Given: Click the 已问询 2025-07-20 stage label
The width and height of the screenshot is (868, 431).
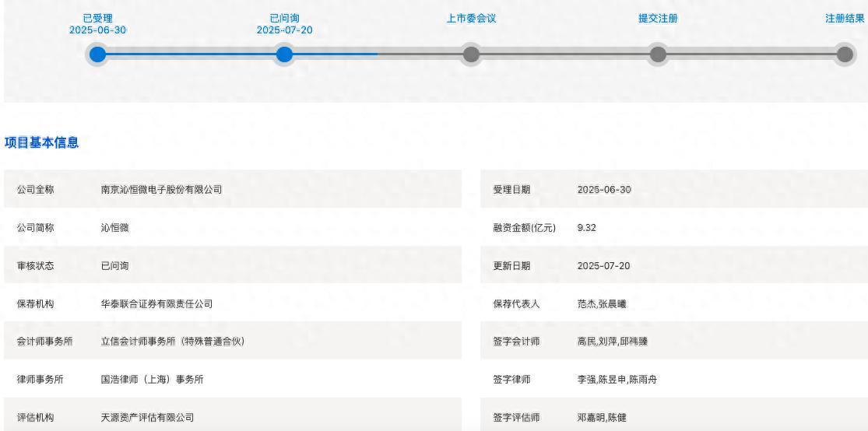Looking at the screenshot, I should pyautogui.click(x=284, y=24).
